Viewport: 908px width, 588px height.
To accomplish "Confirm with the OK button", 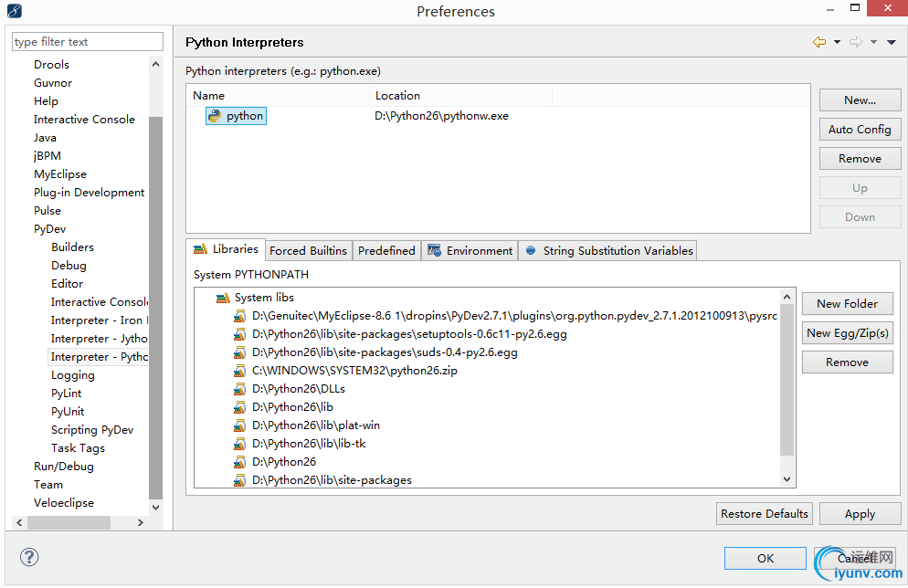I will (x=765, y=559).
